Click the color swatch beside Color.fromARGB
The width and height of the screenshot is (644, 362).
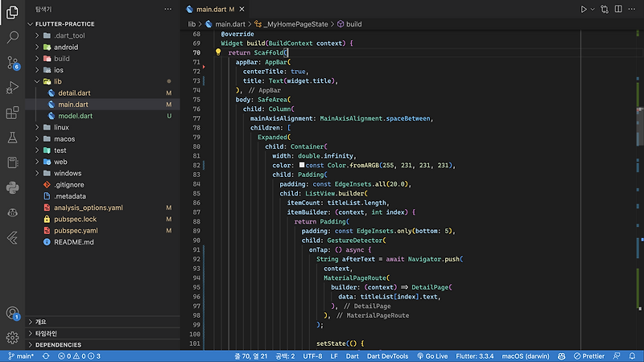point(301,165)
